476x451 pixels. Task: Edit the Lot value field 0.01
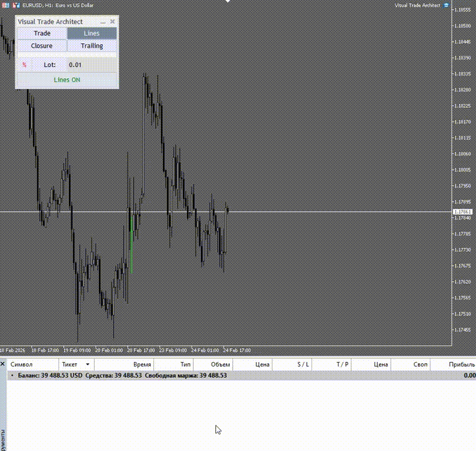pos(91,65)
